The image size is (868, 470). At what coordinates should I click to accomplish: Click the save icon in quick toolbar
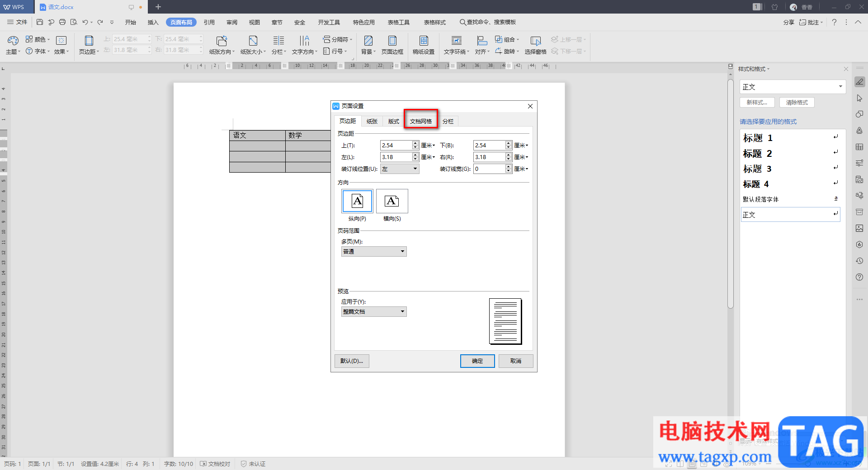tap(40, 22)
